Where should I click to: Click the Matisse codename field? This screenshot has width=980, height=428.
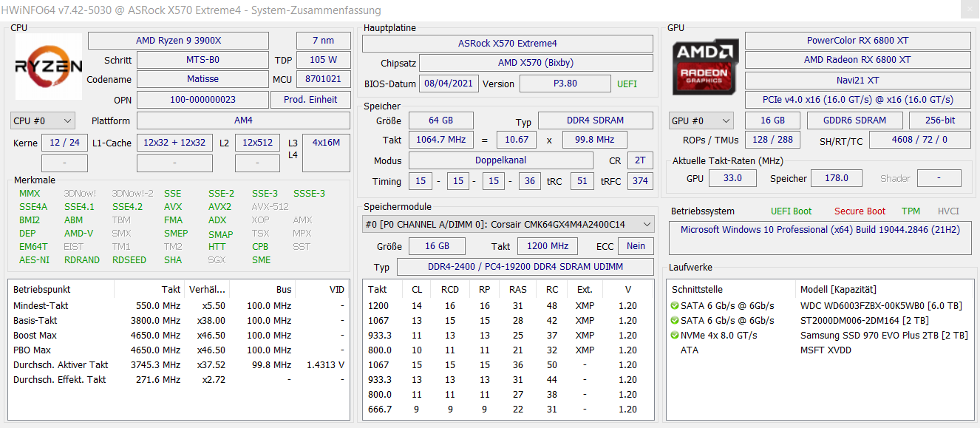(203, 79)
